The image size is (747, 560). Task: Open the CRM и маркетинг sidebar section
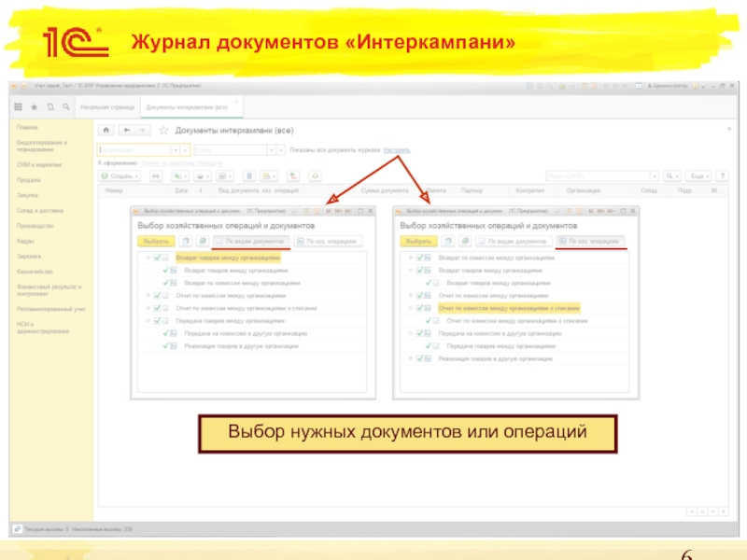coord(39,165)
